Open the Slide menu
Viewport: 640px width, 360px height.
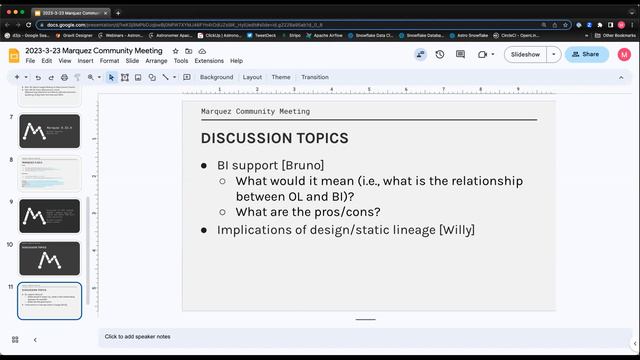pos(132,61)
